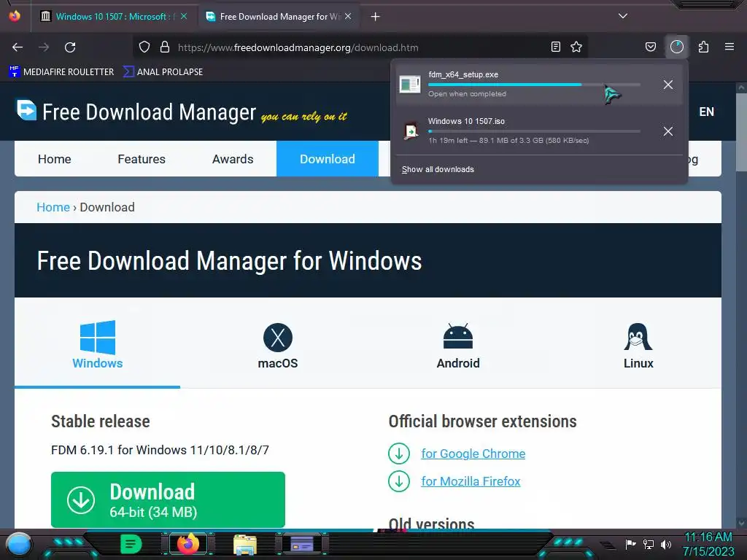Open the Firefox hamburger menu
This screenshot has height=560, width=747.
pos(729,47)
